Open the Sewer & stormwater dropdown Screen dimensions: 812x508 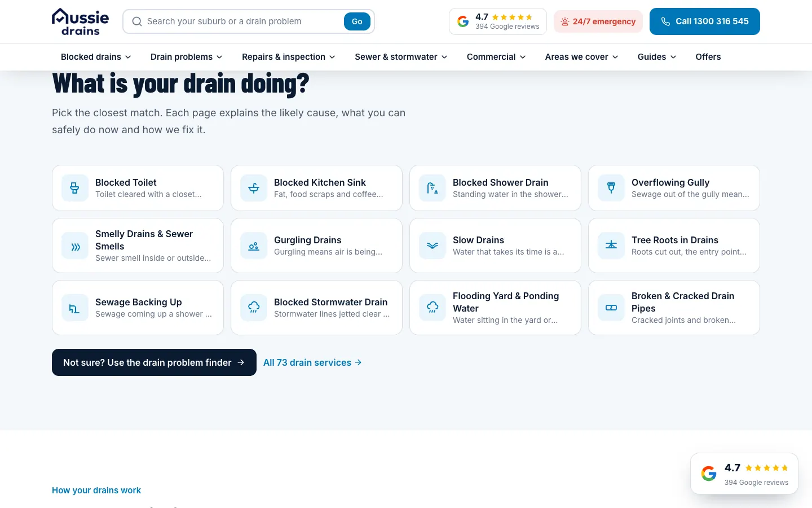pos(401,57)
